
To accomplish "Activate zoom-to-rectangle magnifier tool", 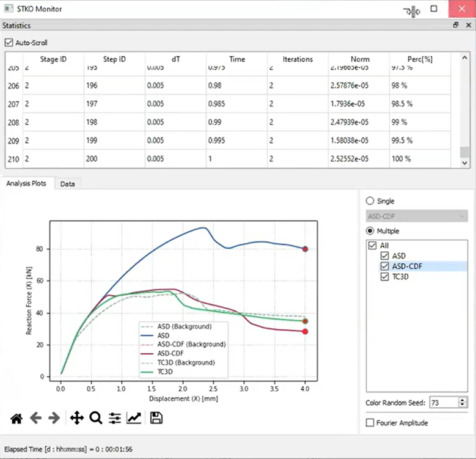I will 95,418.
